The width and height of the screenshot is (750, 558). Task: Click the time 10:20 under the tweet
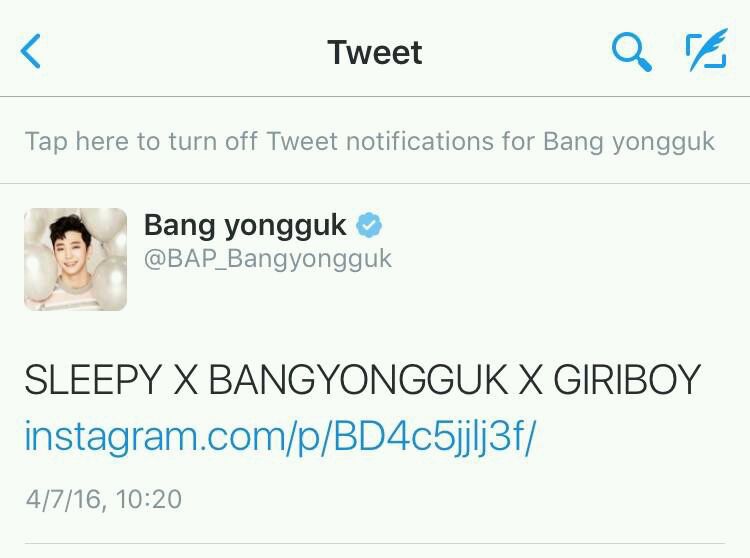coord(149,499)
